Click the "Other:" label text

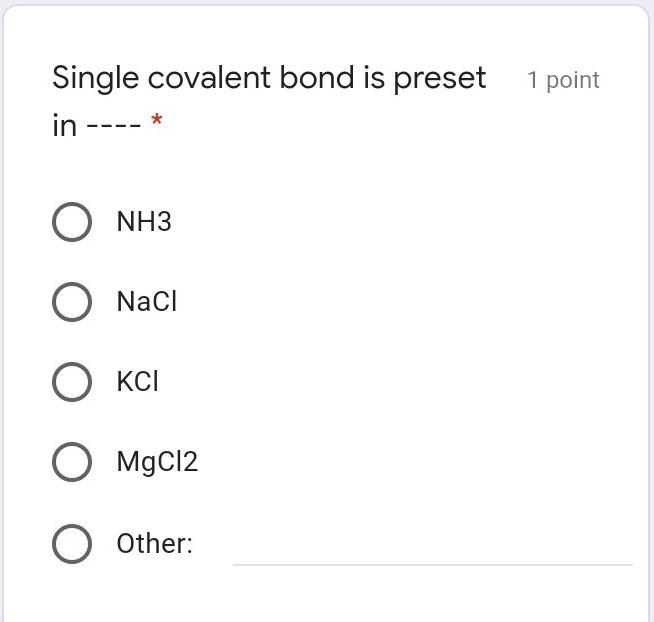[155, 544]
